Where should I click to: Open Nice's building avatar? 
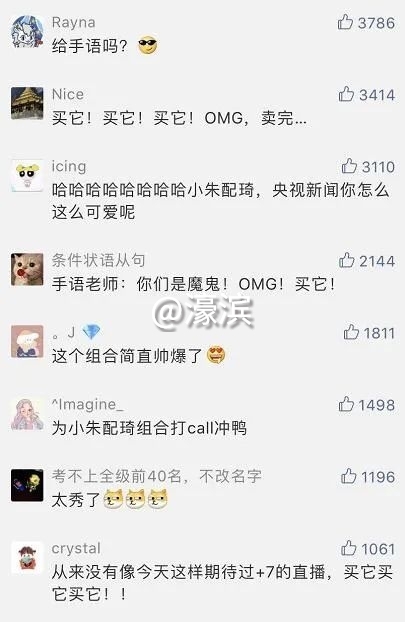pos(27,103)
